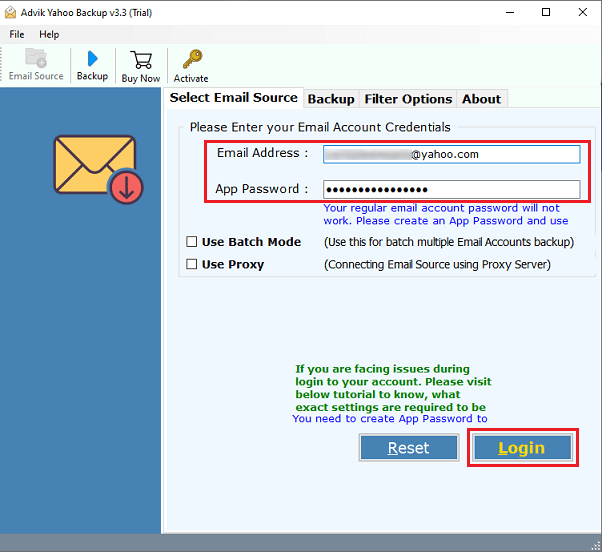
Task: Switch to the Select Email Source tab
Action: point(233,98)
